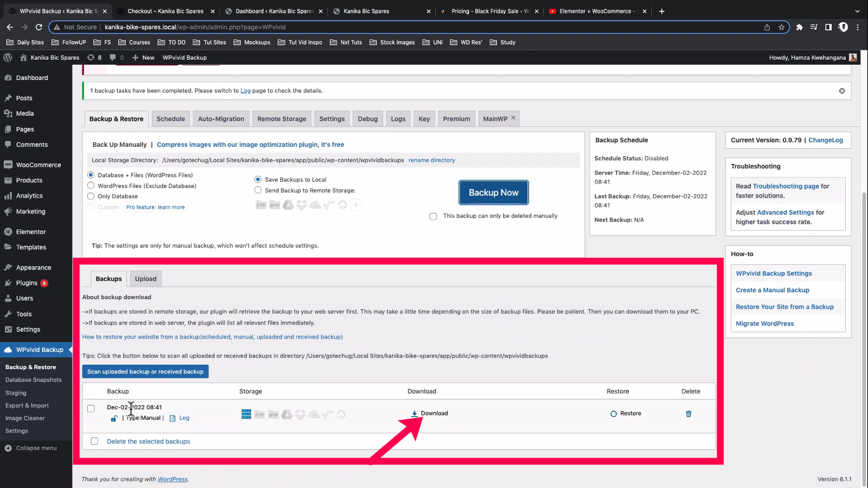Click the add remote storage plus icon

tap(356, 205)
